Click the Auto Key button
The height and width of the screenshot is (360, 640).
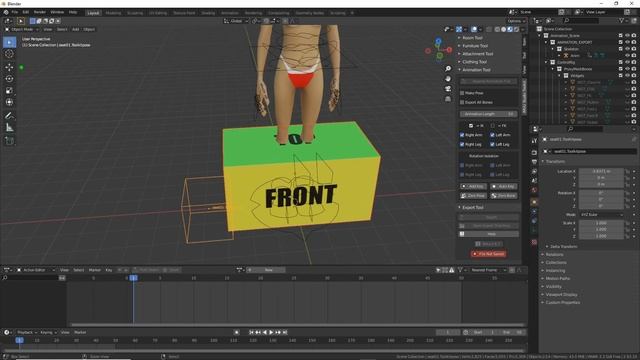(x=503, y=187)
